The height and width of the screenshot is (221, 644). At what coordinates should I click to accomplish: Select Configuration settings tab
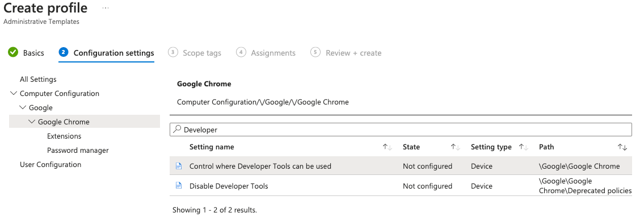(114, 53)
